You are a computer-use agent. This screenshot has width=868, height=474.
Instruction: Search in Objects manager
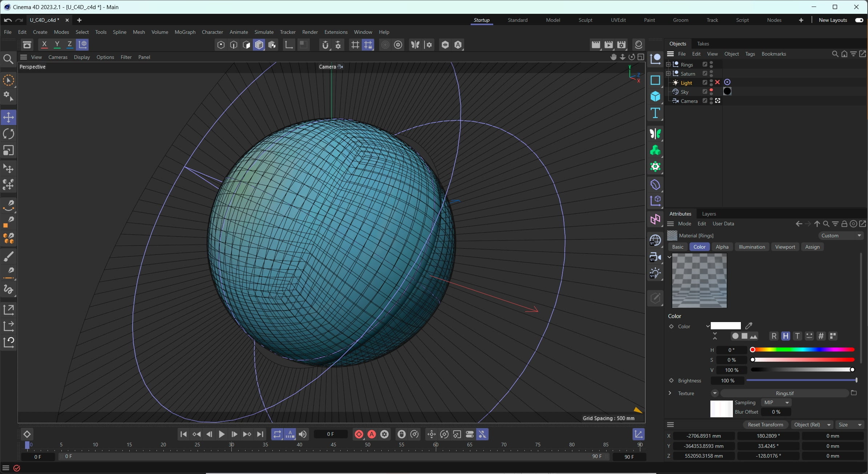835,54
